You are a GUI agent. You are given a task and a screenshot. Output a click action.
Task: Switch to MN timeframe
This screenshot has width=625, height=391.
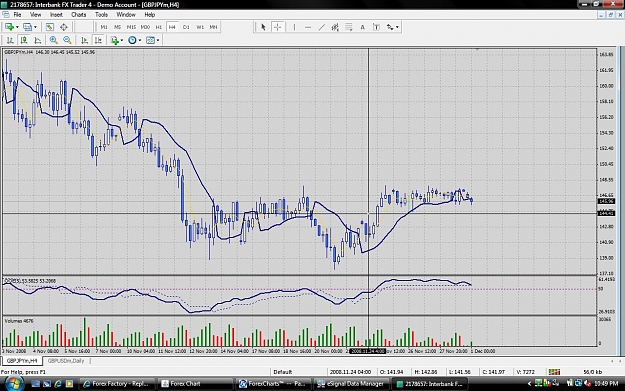point(213,27)
